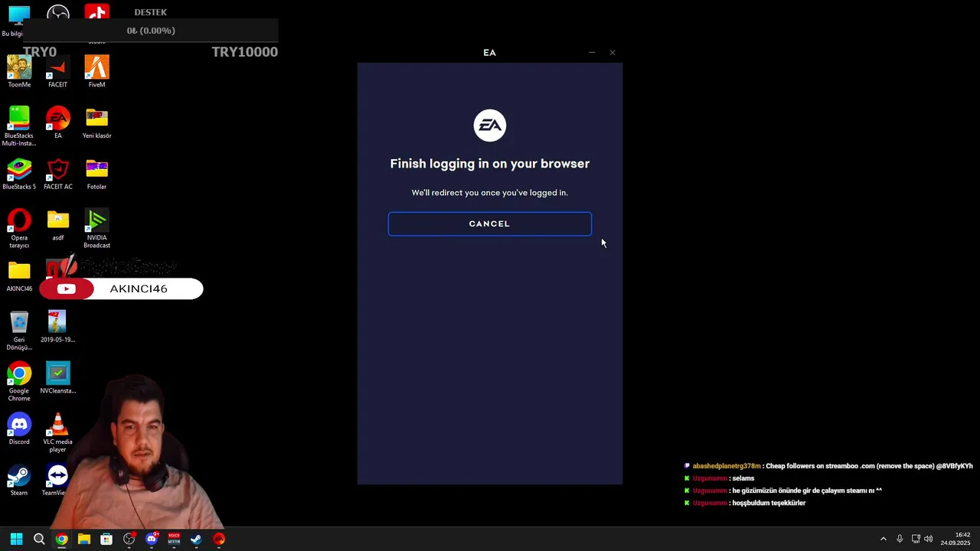Select the Opera tarayıcı desktop icon
Screen dimensions: 980x551
[19, 229]
